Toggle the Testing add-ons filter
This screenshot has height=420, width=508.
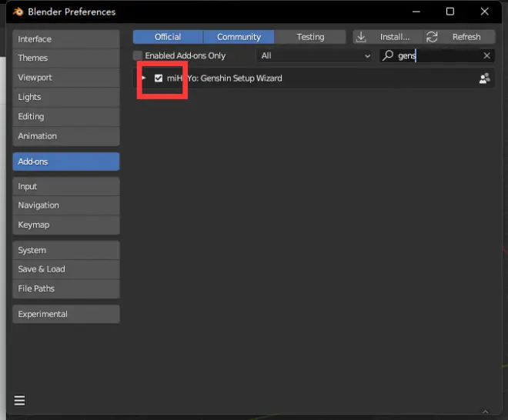(x=310, y=37)
